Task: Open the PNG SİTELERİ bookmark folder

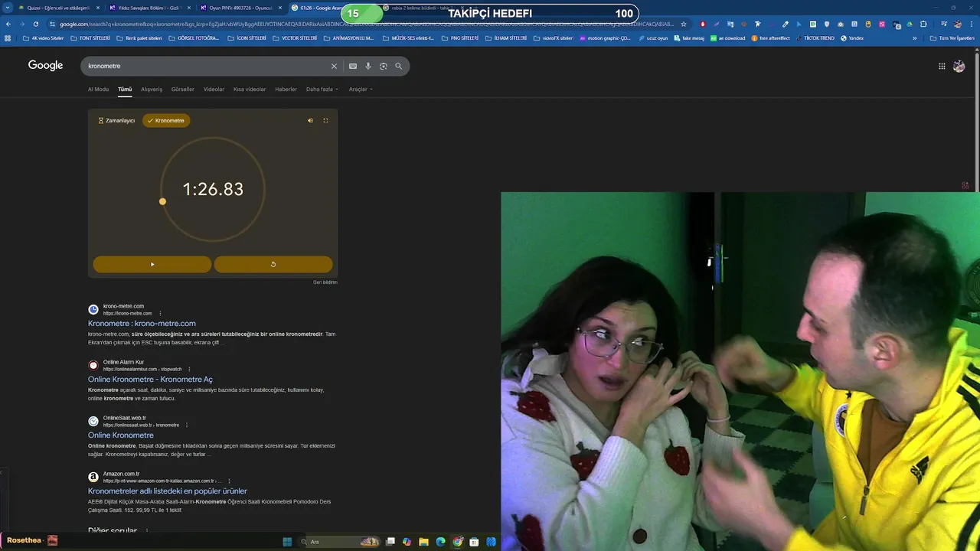Action: coord(459,37)
